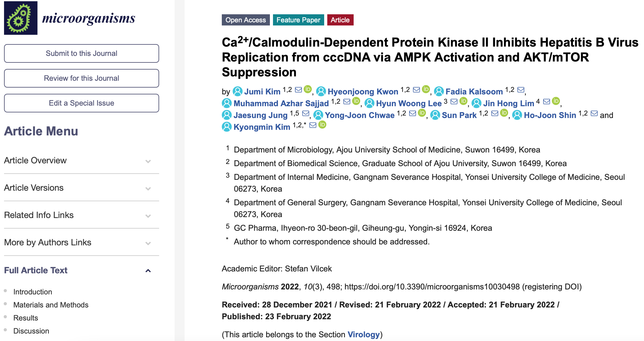The width and height of the screenshot is (644, 341).
Task: Click Submit to this Journal button
Action: pyautogui.click(x=81, y=53)
